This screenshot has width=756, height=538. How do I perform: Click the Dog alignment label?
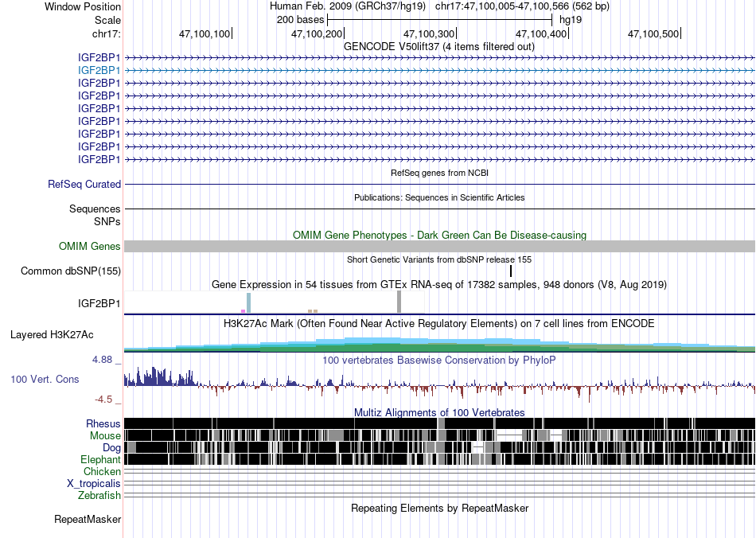(111, 448)
